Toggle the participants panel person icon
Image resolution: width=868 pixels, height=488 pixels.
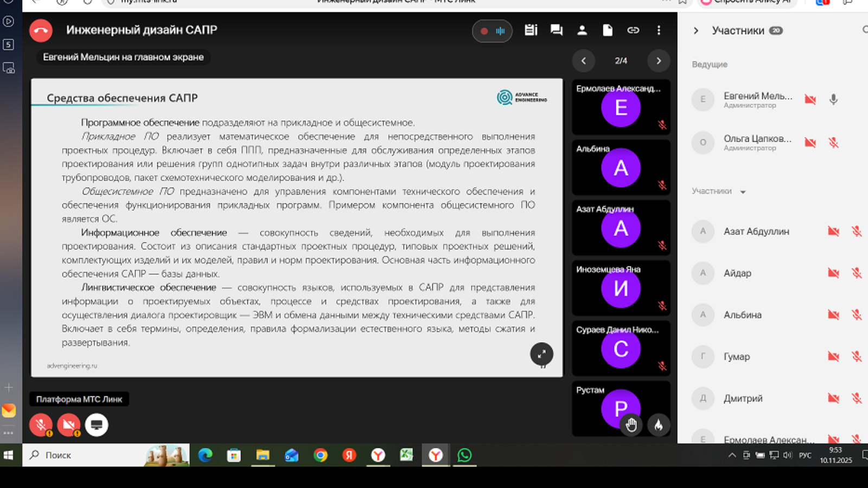click(x=582, y=30)
